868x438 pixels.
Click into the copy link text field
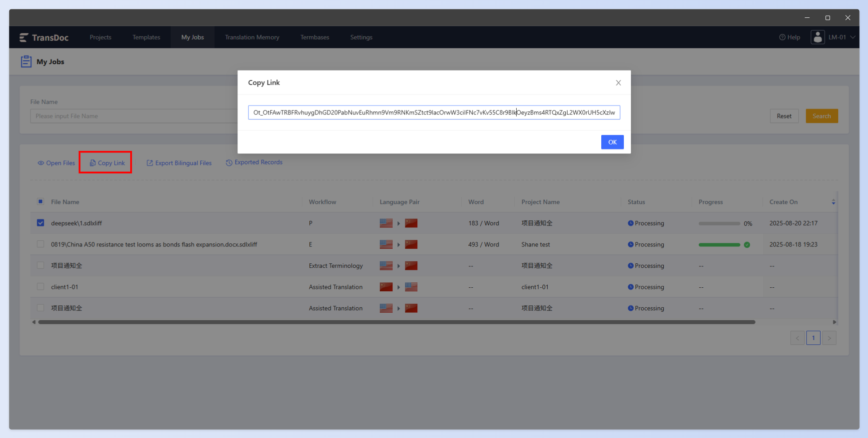click(434, 113)
